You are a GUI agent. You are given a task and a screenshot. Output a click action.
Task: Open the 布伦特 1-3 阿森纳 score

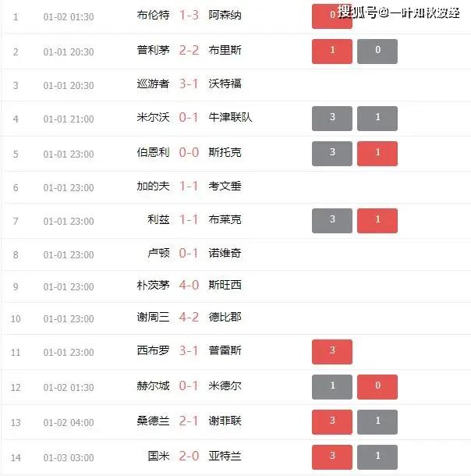[x=189, y=15]
